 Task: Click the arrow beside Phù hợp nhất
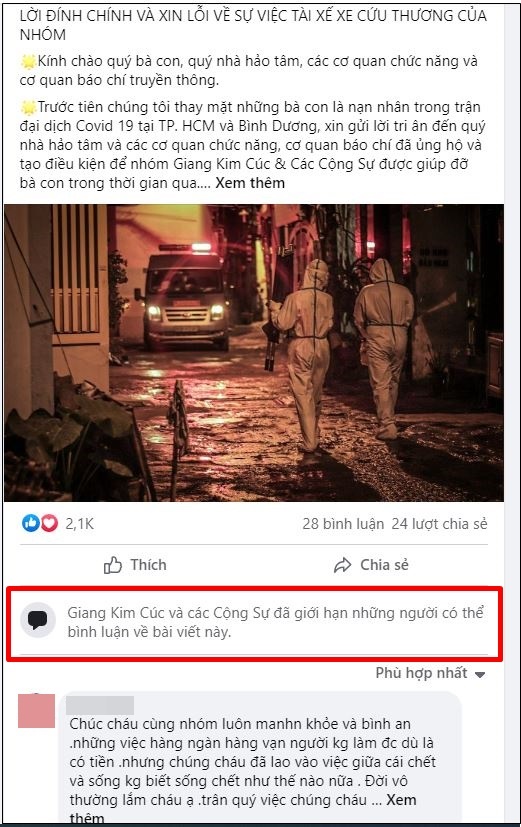[x=479, y=674]
